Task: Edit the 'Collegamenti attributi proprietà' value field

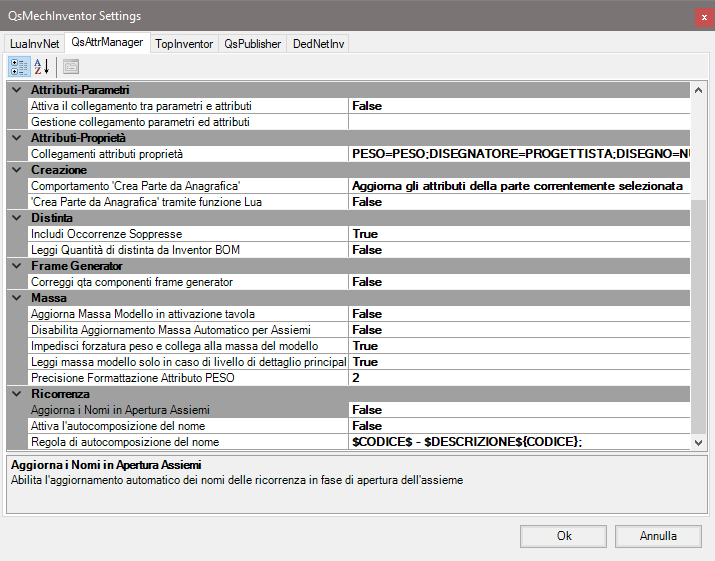Action: [x=519, y=154]
